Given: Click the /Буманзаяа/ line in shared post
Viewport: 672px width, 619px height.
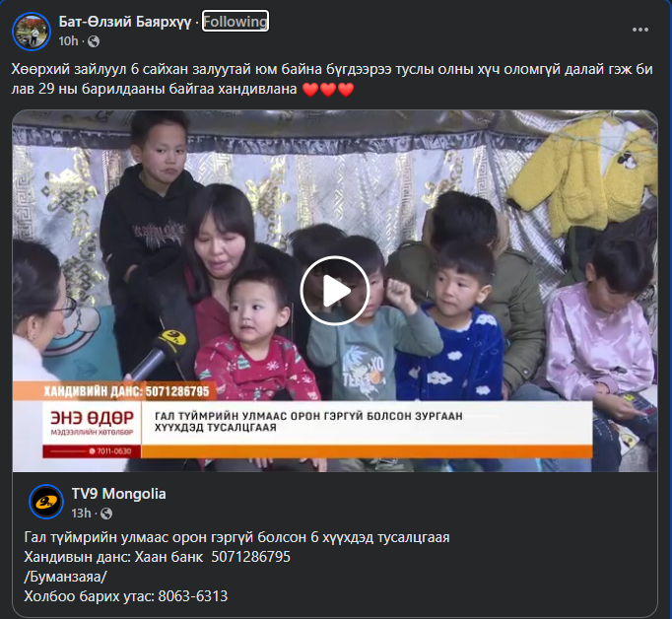Looking at the screenshot, I should coord(66,577).
